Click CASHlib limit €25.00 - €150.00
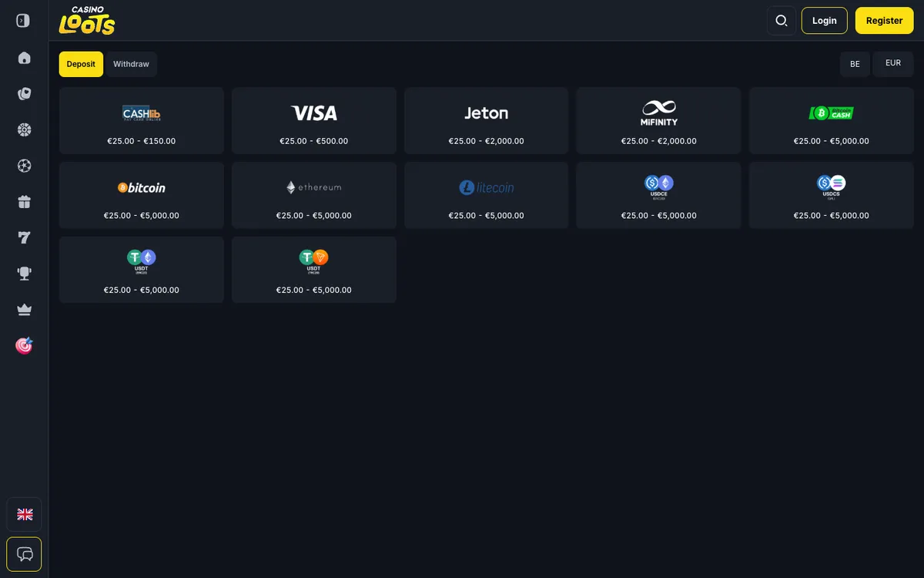The image size is (924, 578). tap(142, 141)
